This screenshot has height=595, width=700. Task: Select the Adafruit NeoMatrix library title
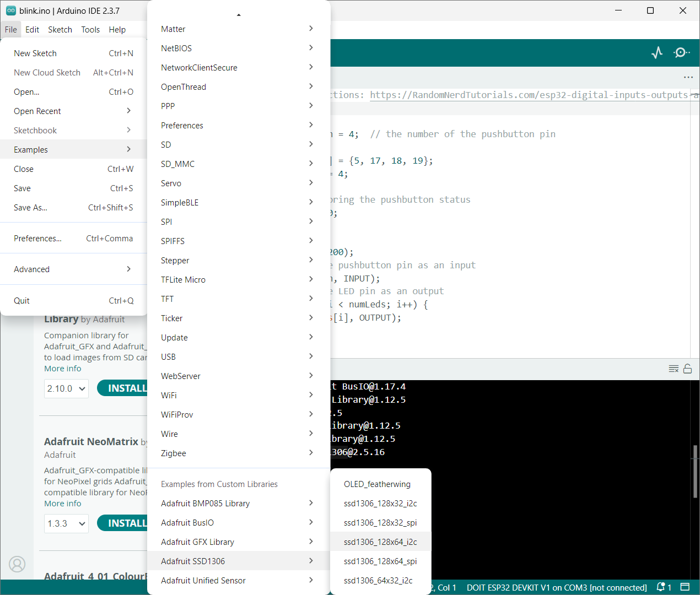point(91,442)
